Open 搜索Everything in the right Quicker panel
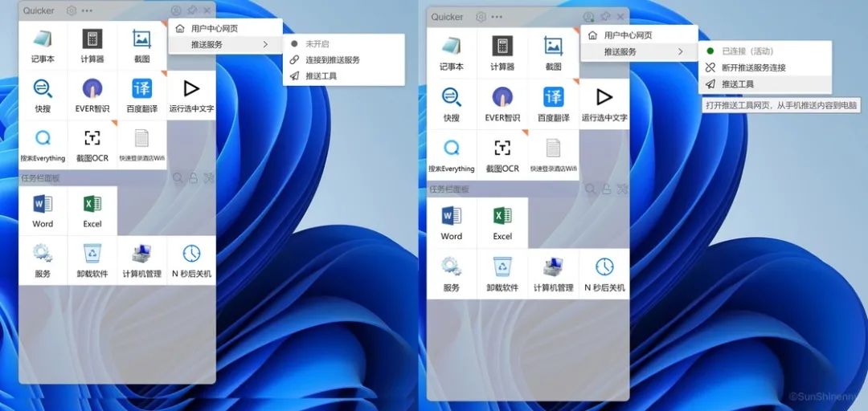This screenshot has width=868, height=411. click(x=451, y=156)
